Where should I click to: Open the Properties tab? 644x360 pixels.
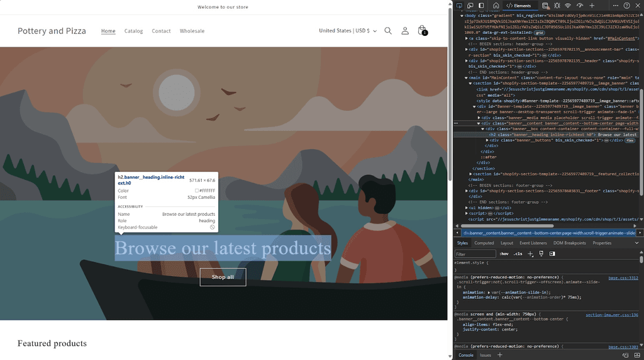[602, 244]
